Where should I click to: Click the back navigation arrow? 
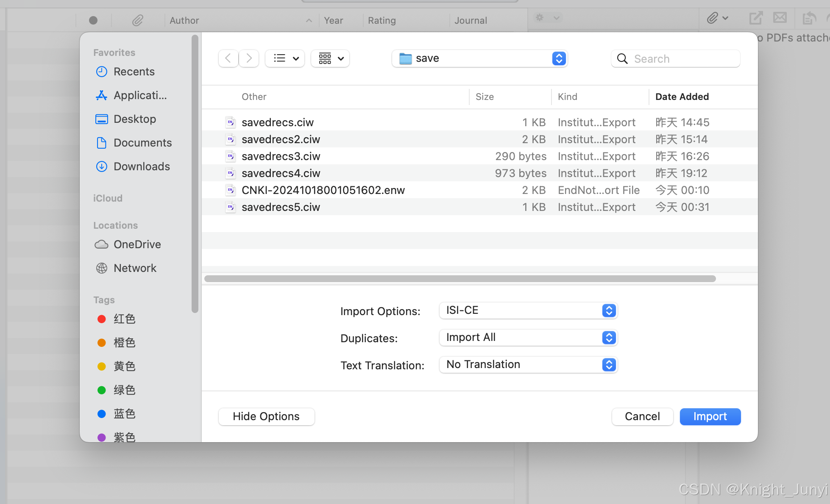[x=228, y=58]
